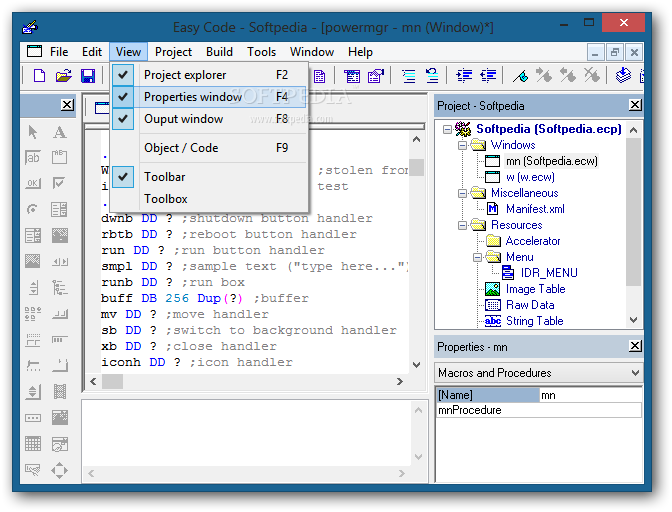Click the decrease indent toolbar icon
Viewport: 672px width, 512px height.
(x=488, y=76)
